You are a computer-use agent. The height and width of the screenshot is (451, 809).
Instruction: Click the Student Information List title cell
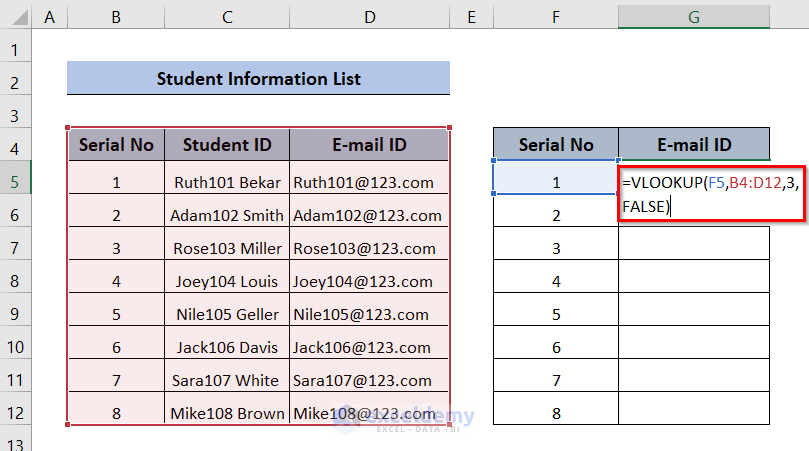pyautogui.click(x=258, y=79)
